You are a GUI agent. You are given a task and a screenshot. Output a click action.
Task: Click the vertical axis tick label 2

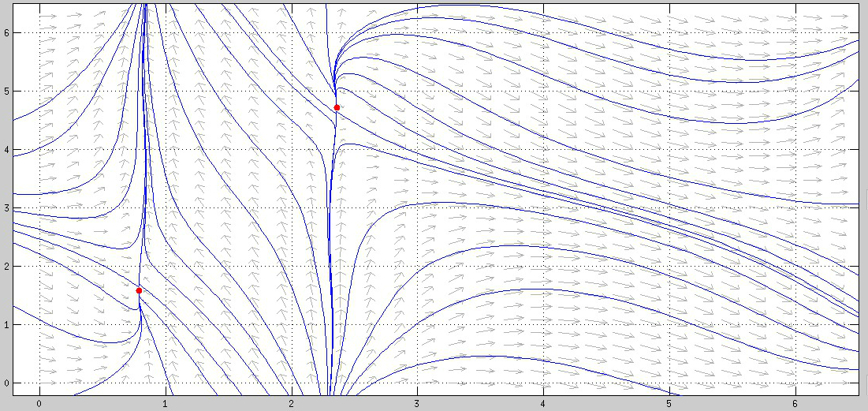point(6,267)
